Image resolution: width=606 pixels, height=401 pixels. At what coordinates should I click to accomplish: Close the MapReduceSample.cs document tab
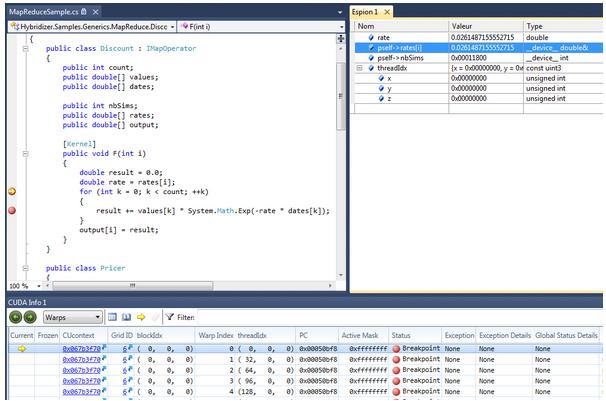tap(95, 11)
